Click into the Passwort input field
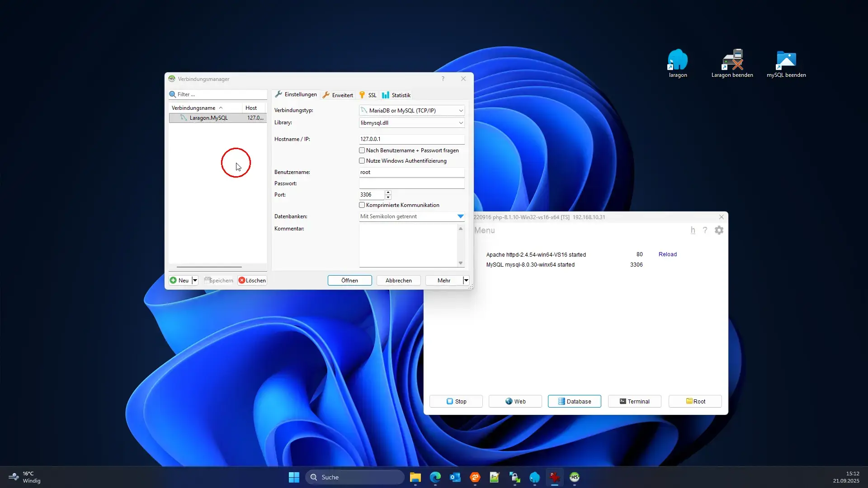Screen dimensions: 868x488 pyautogui.click(x=411, y=183)
